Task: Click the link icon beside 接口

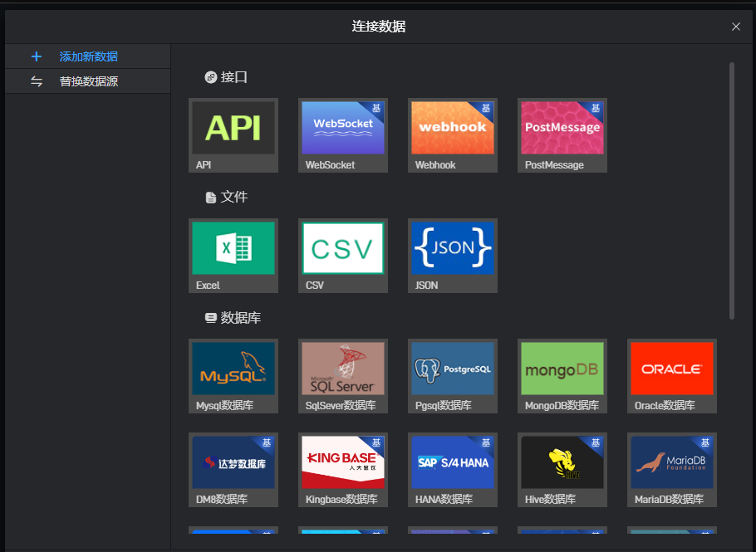Action: coord(211,77)
